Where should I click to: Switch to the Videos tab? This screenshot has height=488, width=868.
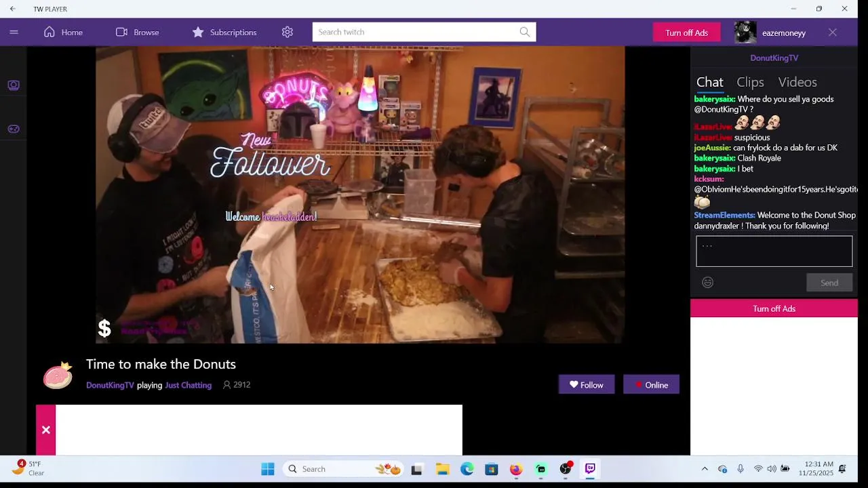pos(797,82)
